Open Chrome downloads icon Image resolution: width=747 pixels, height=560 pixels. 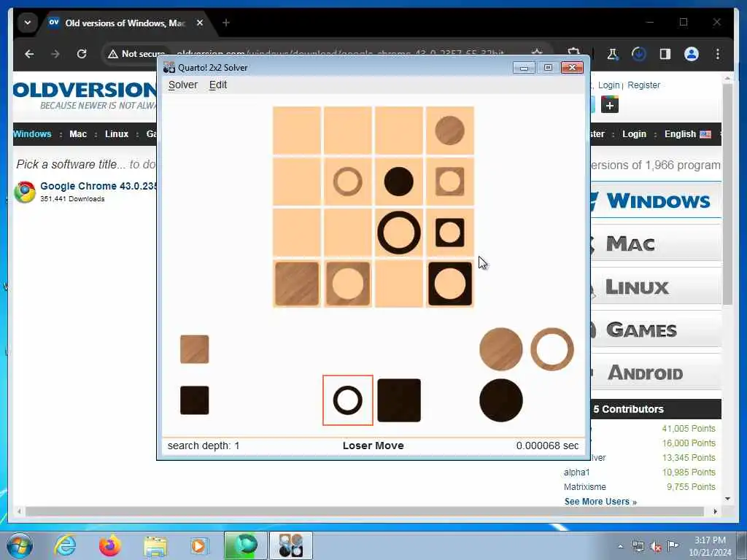[x=638, y=54]
